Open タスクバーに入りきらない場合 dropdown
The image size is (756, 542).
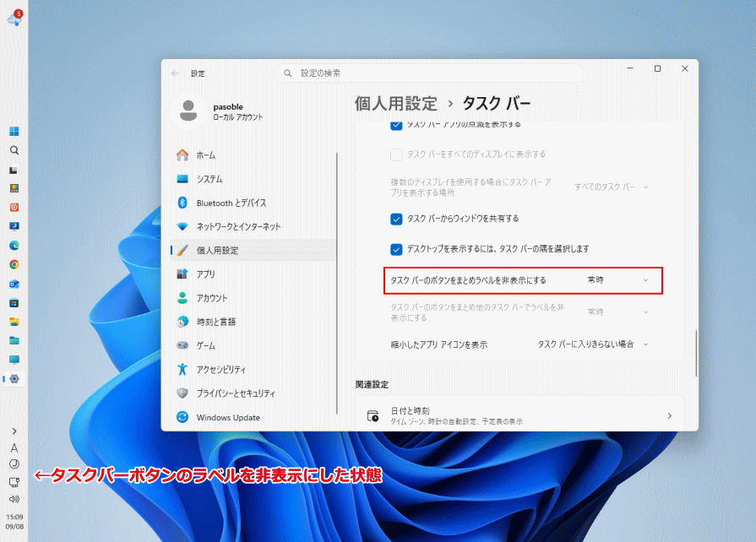[593, 344]
